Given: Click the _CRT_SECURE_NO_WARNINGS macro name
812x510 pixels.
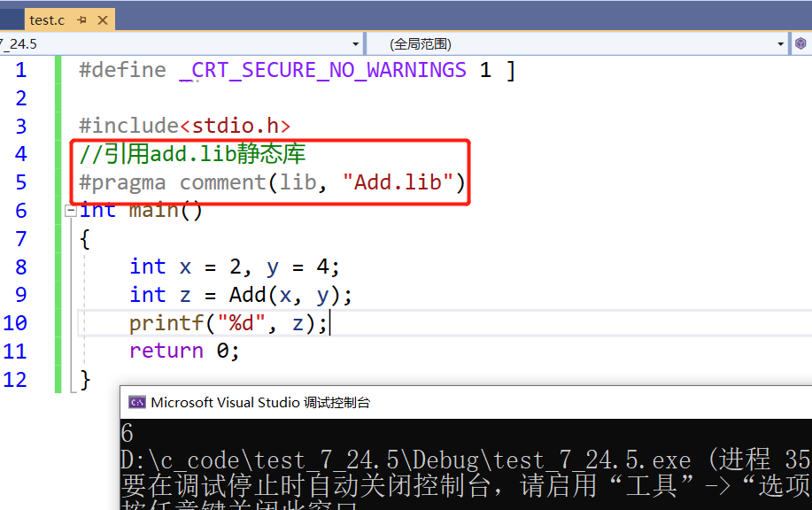Looking at the screenshot, I should pos(322,71).
